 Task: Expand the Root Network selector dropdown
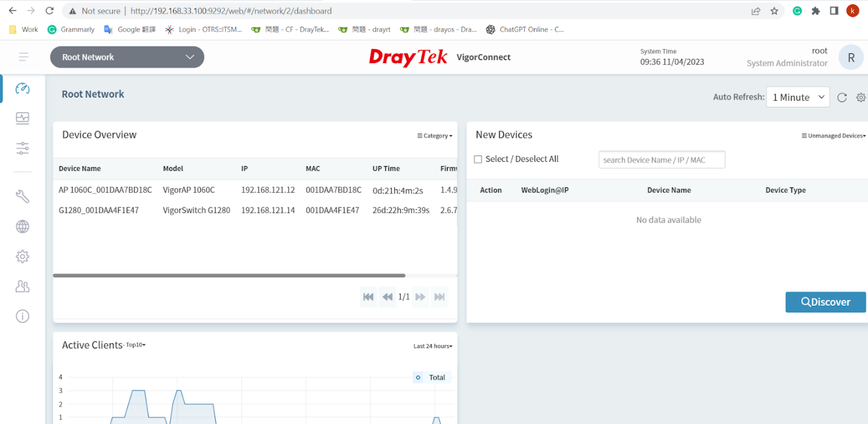(x=127, y=57)
